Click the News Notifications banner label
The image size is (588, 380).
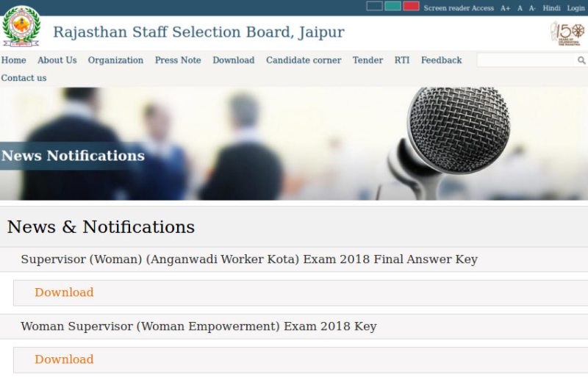73,156
